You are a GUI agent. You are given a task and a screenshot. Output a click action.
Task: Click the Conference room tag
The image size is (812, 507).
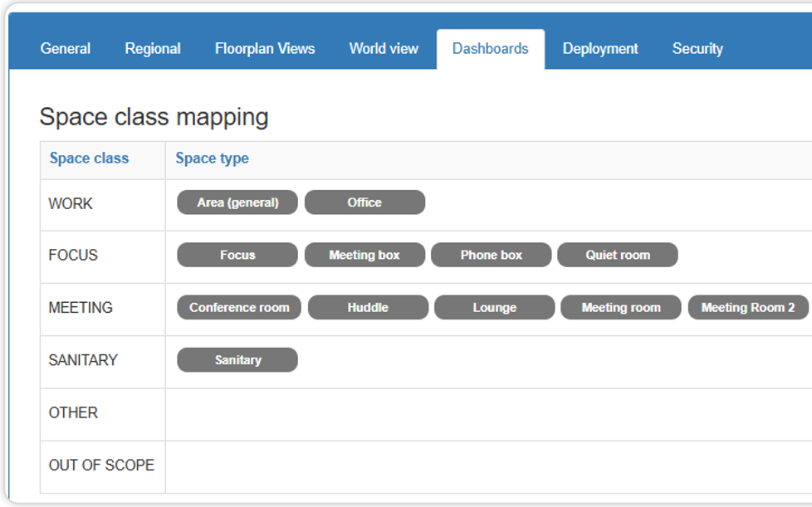click(x=239, y=307)
